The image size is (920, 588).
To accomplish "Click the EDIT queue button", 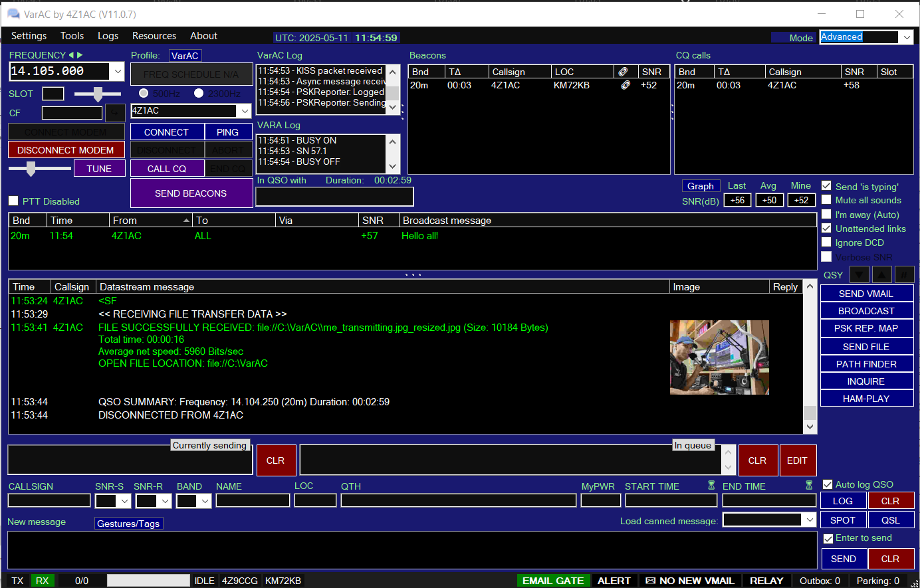I will [797, 460].
